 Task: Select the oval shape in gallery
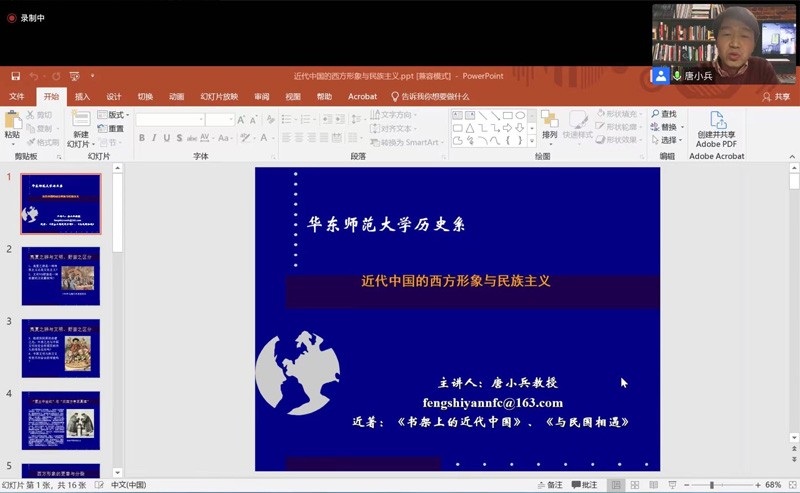(x=520, y=115)
